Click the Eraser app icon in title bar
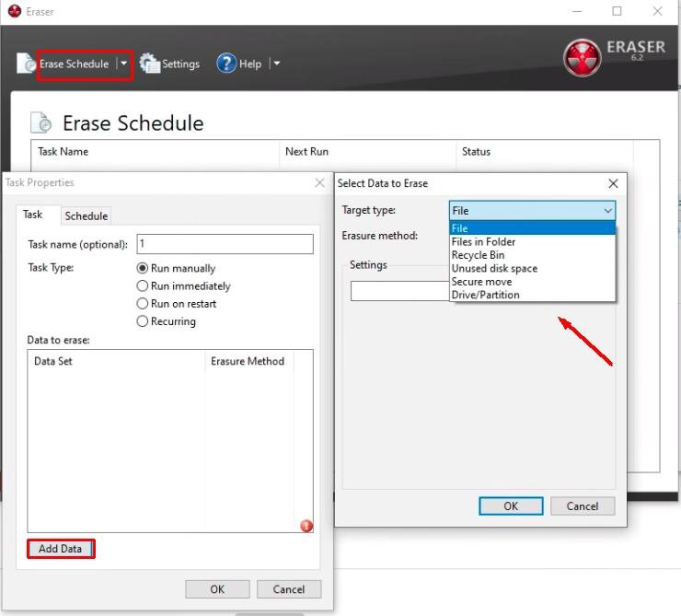This screenshot has height=616, width=681. pos(15,11)
